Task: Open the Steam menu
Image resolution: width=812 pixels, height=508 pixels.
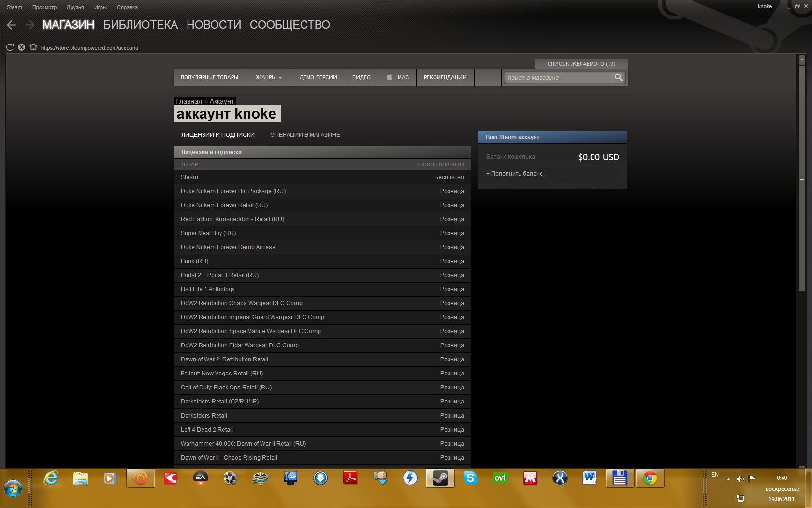Action: 14,7
